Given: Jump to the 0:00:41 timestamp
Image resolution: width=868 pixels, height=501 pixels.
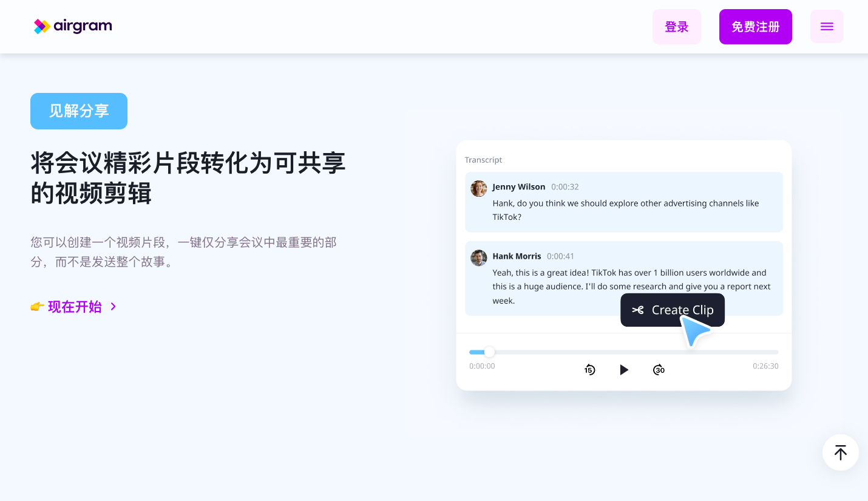Looking at the screenshot, I should 560,256.
